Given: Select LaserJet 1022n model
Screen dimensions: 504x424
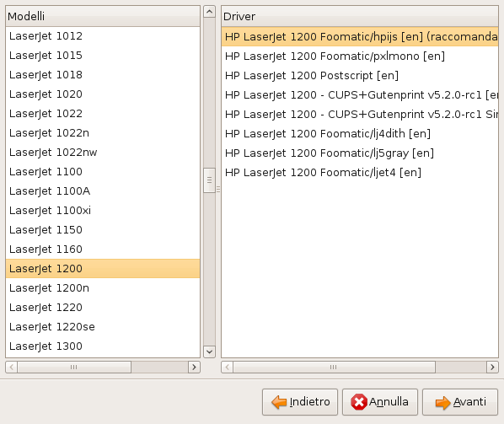Looking at the screenshot, I should click(x=103, y=132).
